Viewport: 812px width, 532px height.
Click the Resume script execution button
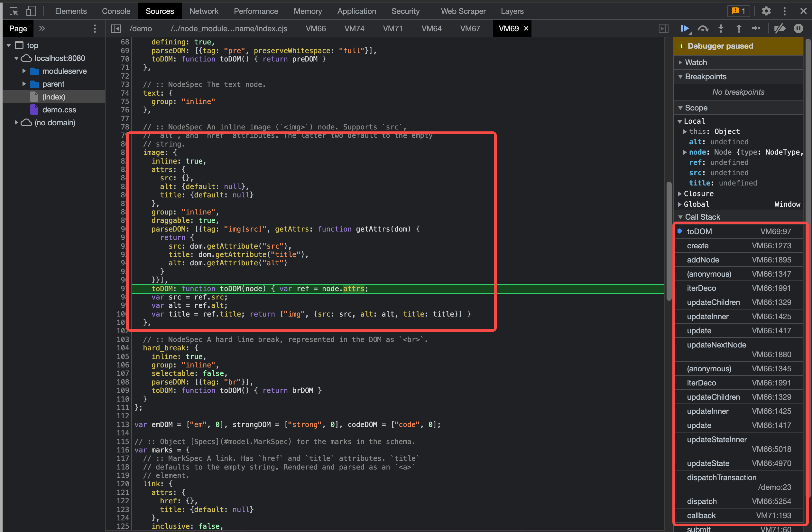pos(685,28)
